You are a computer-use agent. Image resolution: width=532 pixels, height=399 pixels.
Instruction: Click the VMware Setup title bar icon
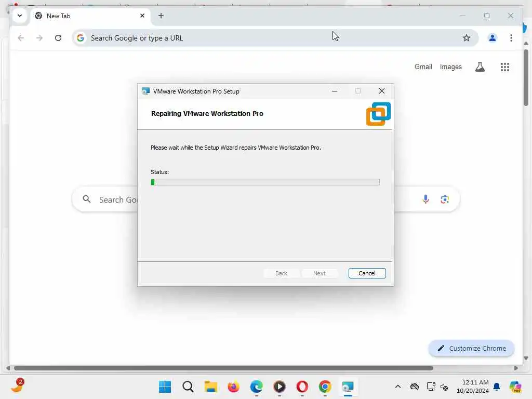point(146,91)
